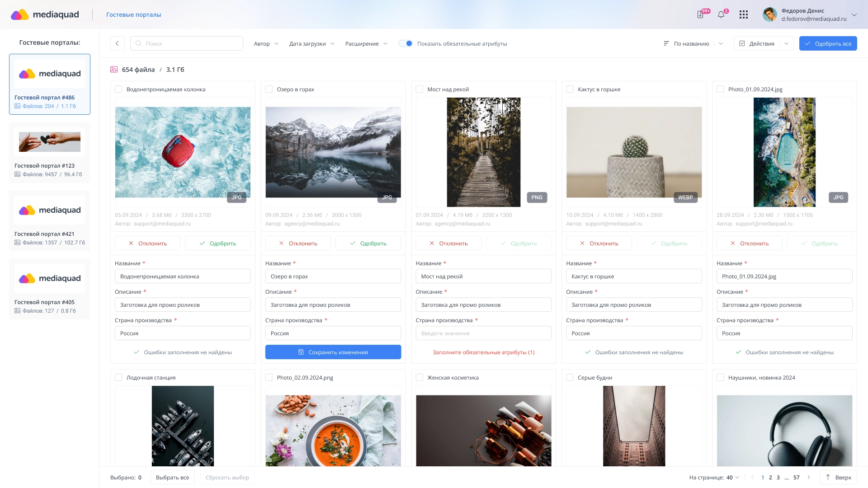
Task: Go to page 3 in pagination
Action: pyautogui.click(x=778, y=477)
